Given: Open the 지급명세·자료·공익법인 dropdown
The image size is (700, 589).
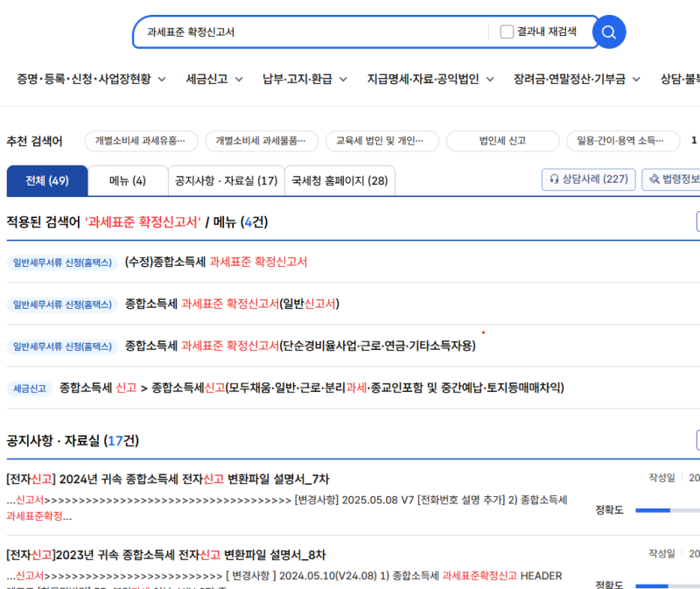Looking at the screenshot, I should [x=430, y=79].
